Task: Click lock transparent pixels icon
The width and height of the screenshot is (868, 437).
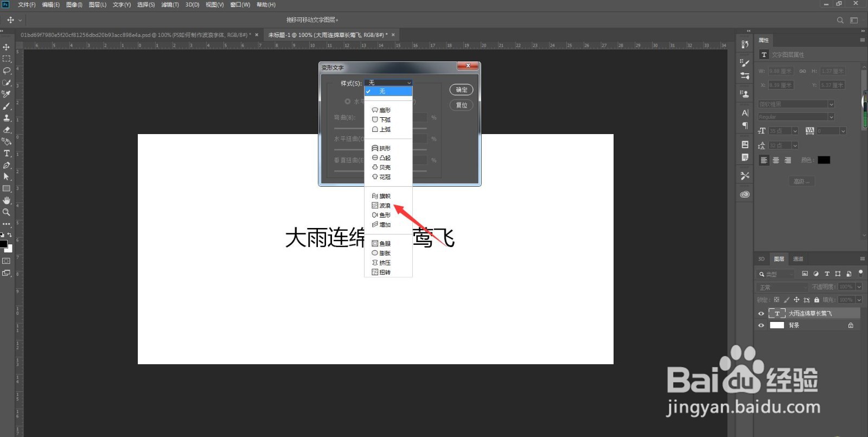Action: [x=776, y=300]
